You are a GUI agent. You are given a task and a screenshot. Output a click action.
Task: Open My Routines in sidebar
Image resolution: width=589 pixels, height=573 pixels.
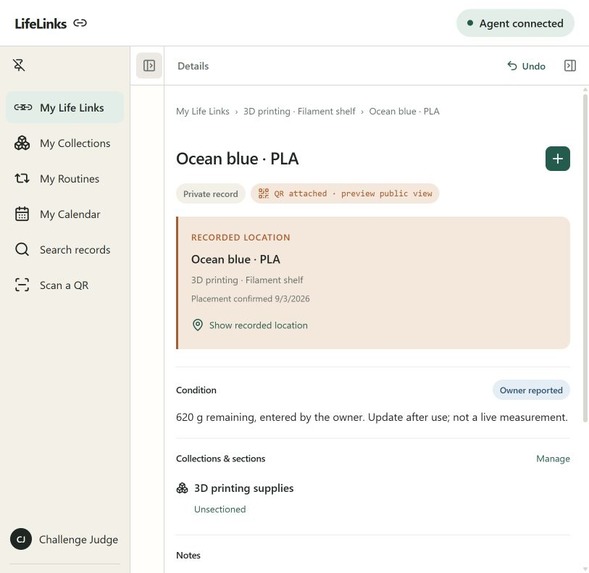pos(65,179)
